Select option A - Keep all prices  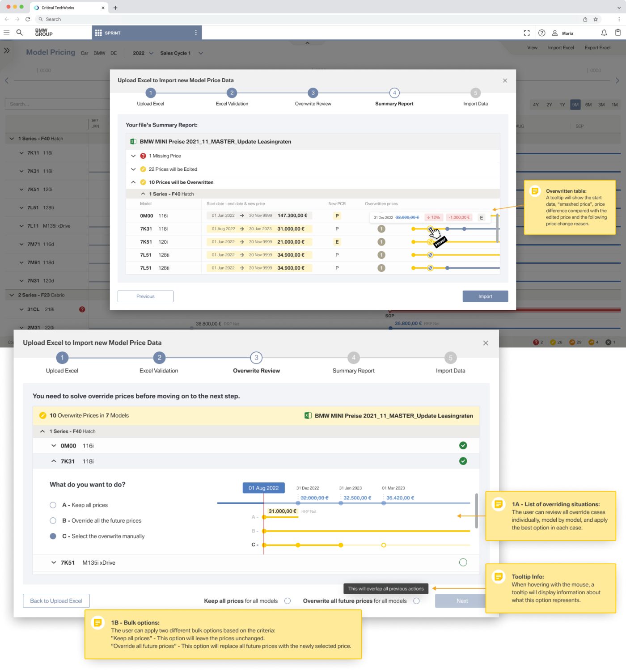(x=53, y=505)
